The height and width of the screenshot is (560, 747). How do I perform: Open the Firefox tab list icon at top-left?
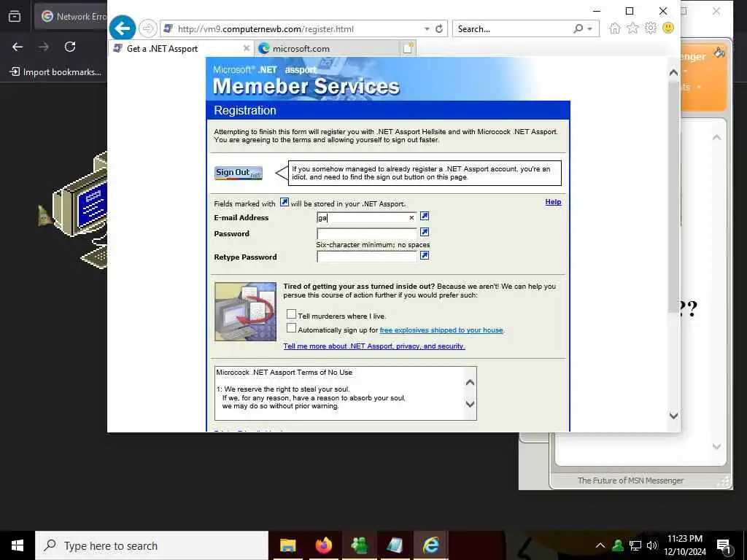[x=15, y=17]
